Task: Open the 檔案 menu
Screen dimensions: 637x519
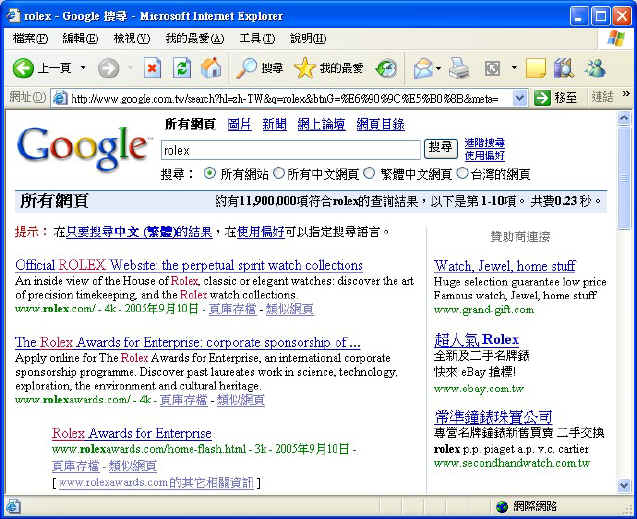Action: tap(30, 39)
